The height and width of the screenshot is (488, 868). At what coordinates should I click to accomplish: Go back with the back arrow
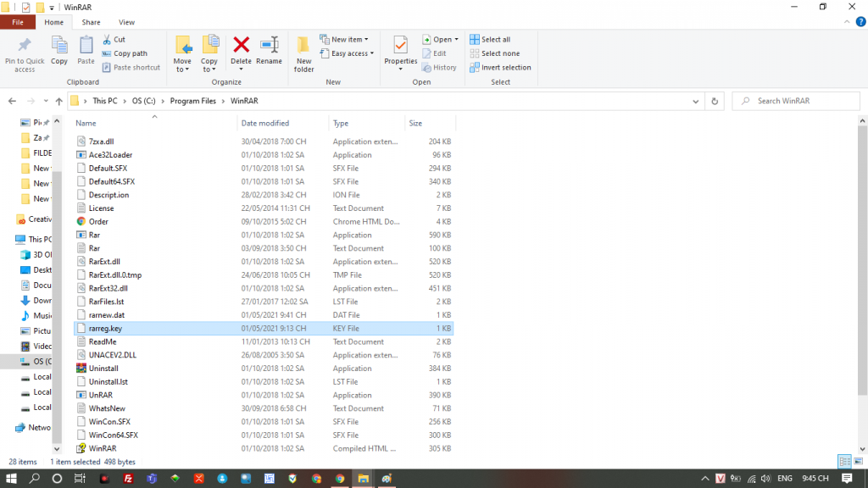click(x=12, y=101)
